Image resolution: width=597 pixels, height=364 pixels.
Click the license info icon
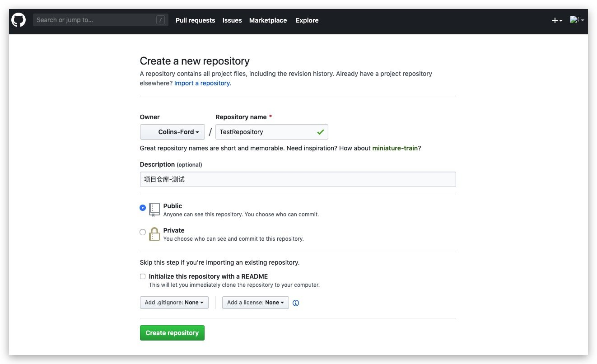coord(296,303)
